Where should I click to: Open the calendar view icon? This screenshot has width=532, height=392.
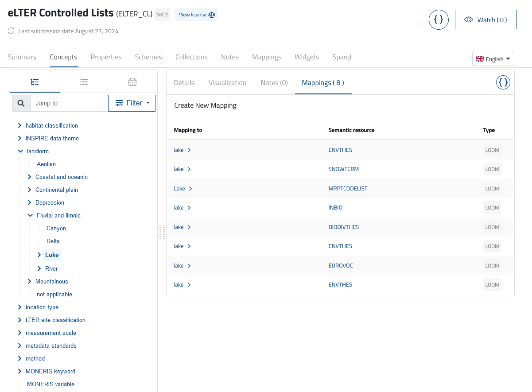(x=132, y=82)
